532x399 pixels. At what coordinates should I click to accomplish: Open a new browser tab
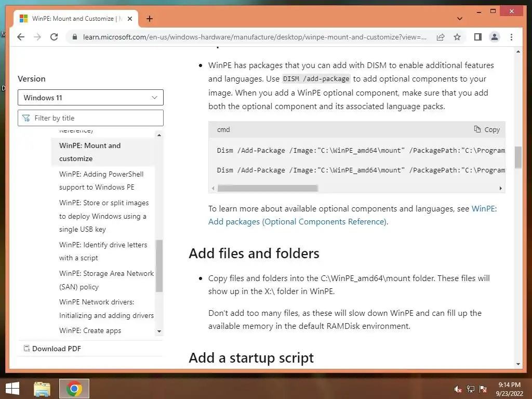tap(150, 19)
